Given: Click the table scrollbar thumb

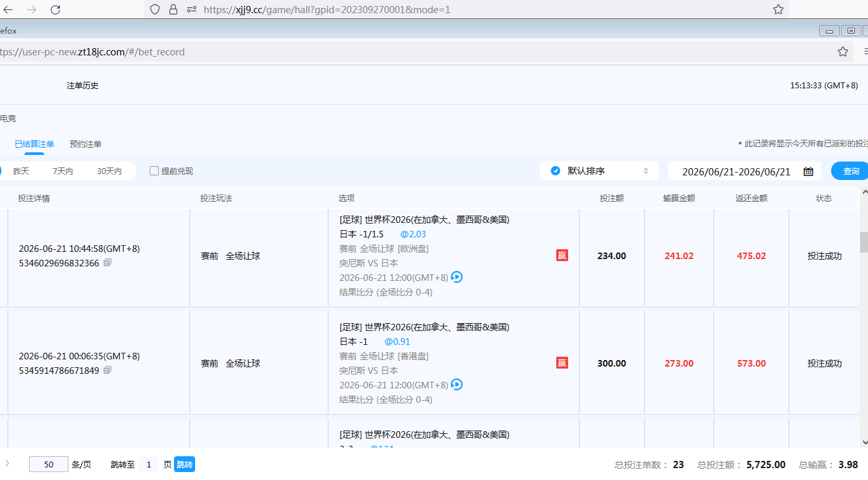Looking at the screenshot, I should [864, 242].
